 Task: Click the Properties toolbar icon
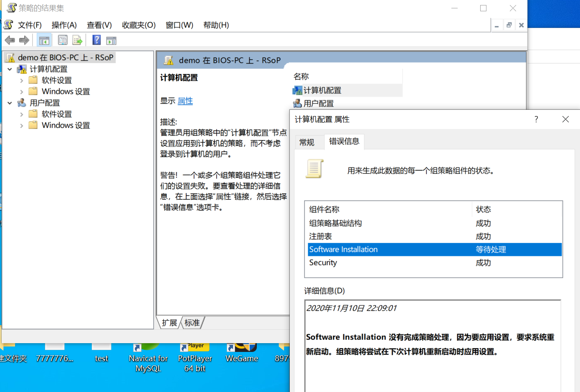click(63, 40)
